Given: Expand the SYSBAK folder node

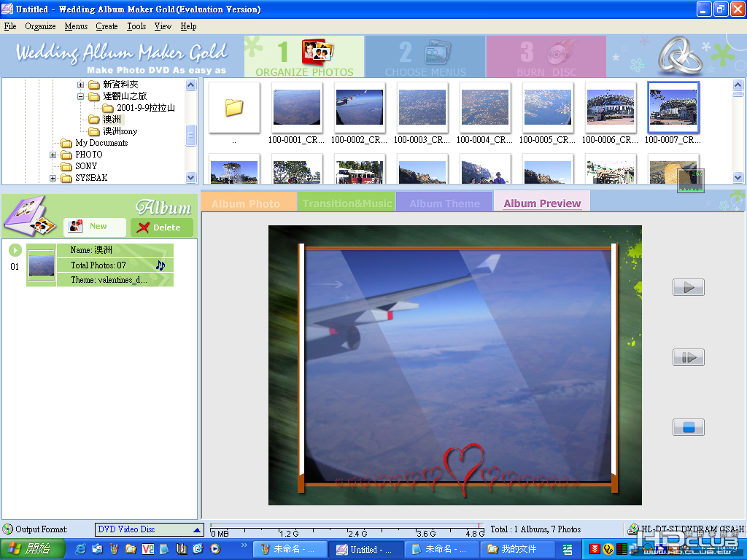Looking at the screenshot, I should pos(53,178).
